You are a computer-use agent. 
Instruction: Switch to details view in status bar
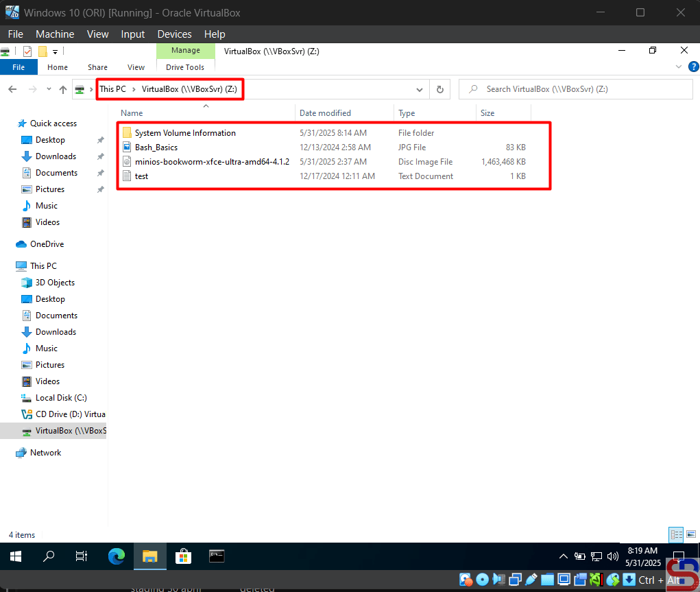pos(676,535)
